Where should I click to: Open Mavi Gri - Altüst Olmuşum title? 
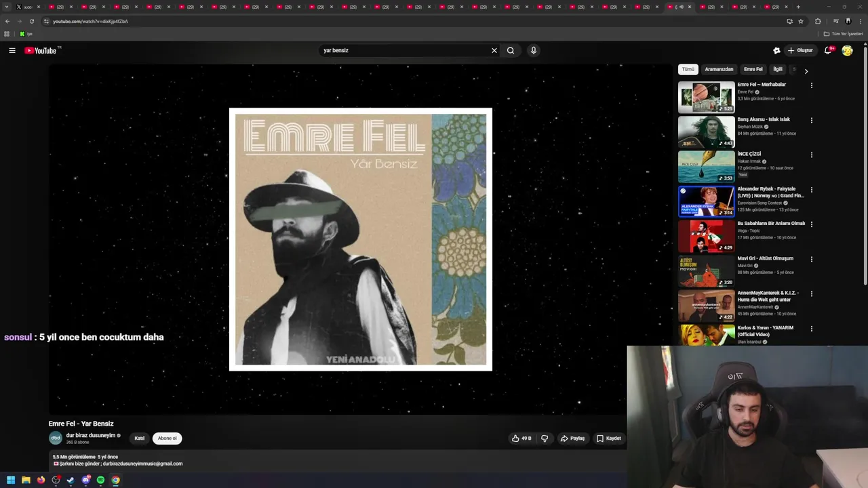point(765,258)
